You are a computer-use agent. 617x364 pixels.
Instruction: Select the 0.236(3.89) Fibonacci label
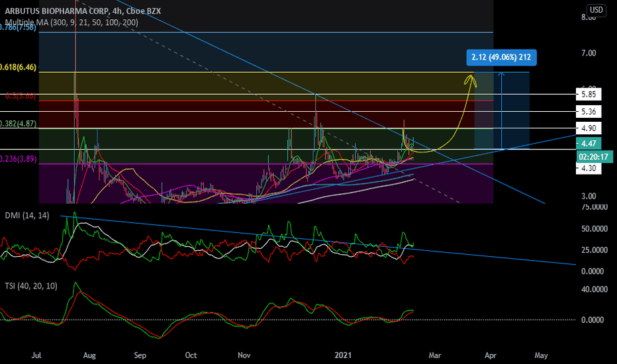click(x=18, y=159)
